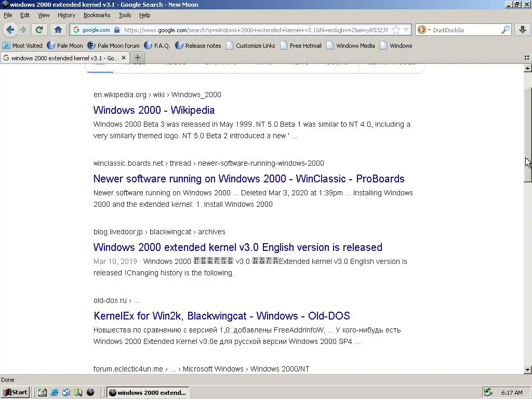Screen dimensions: 532x399
Task: Open the History menu
Action: (66, 15)
